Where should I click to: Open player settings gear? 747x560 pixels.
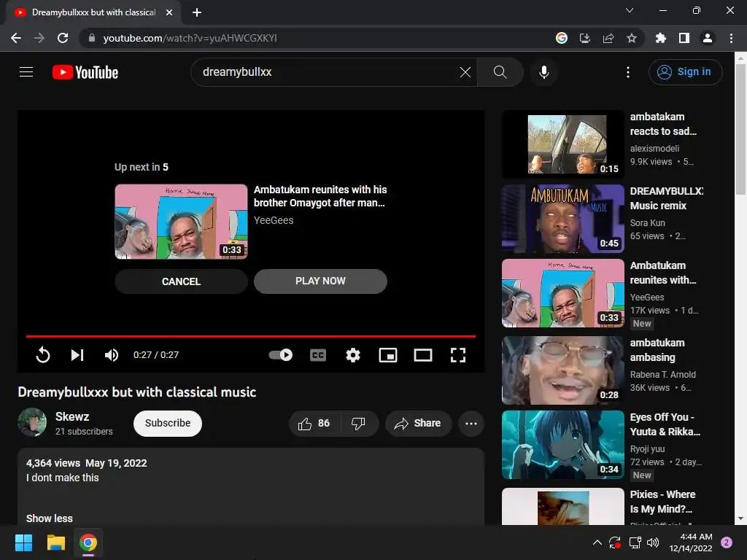click(353, 355)
